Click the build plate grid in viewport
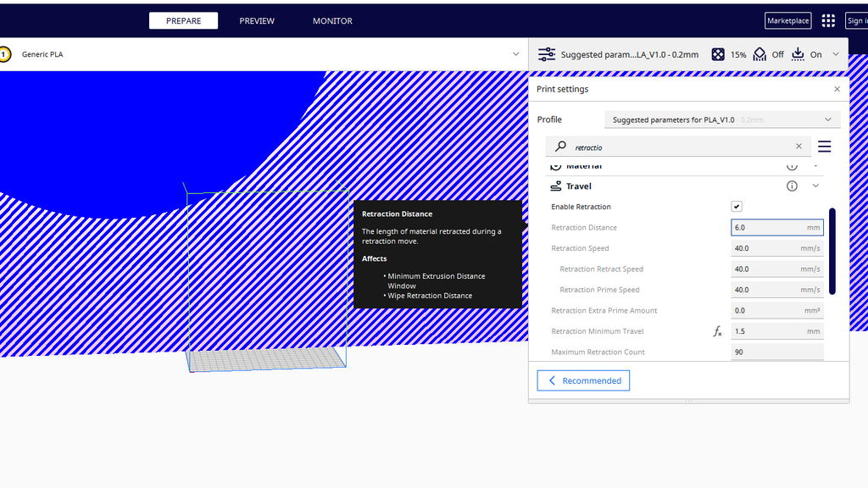 pos(267,359)
